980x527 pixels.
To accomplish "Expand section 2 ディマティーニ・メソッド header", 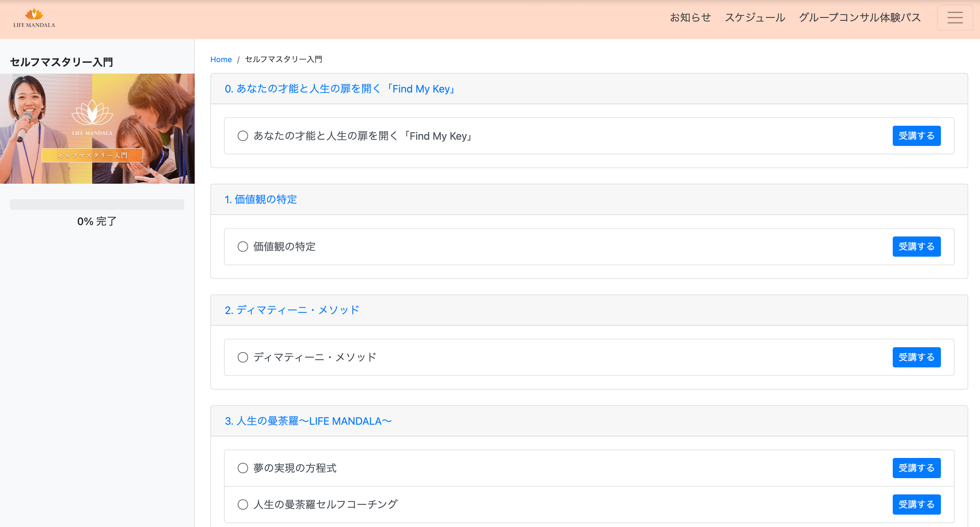I will (292, 310).
